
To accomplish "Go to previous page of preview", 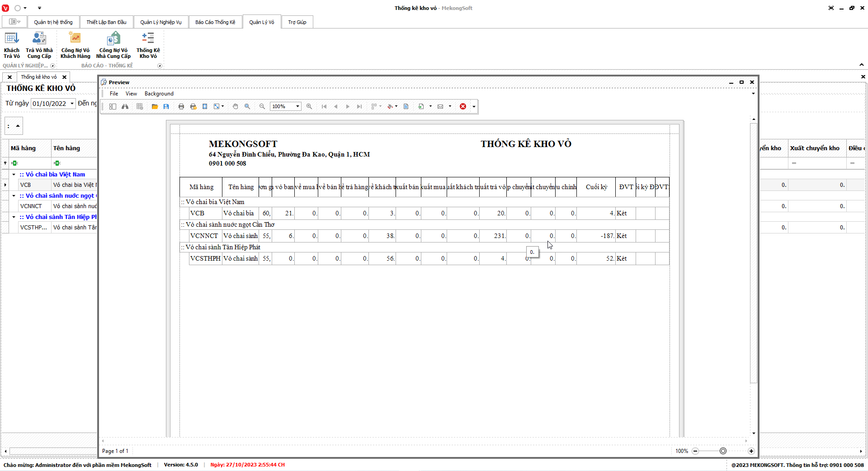I will pos(336,106).
